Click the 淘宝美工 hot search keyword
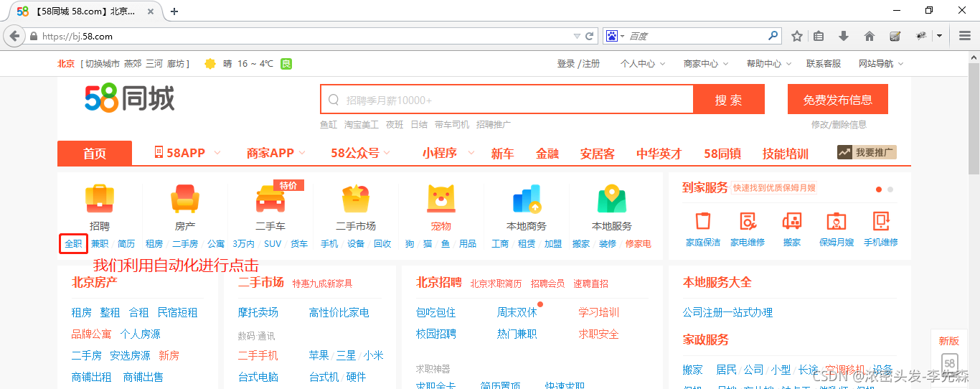Screen dimensions: 980x389 (361, 125)
